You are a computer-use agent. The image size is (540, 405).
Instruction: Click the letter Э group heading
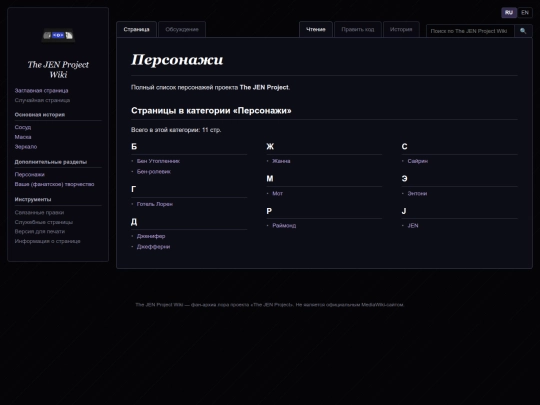(x=404, y=178)
